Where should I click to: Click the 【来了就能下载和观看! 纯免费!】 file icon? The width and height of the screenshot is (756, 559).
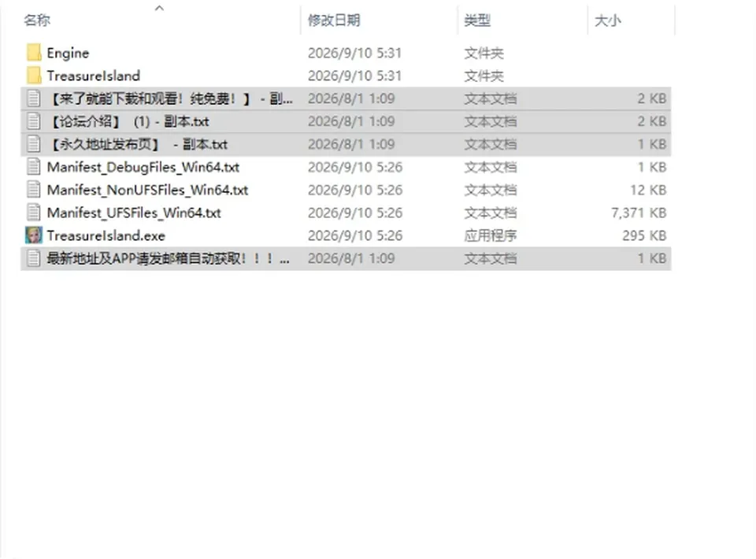pyautogui.click(x=34, y=98)
